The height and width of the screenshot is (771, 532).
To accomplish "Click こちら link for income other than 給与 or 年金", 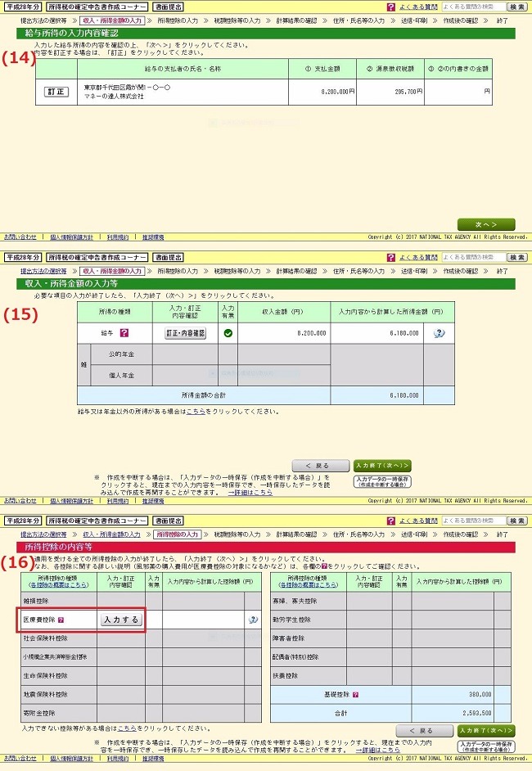I will coord(196,412).
